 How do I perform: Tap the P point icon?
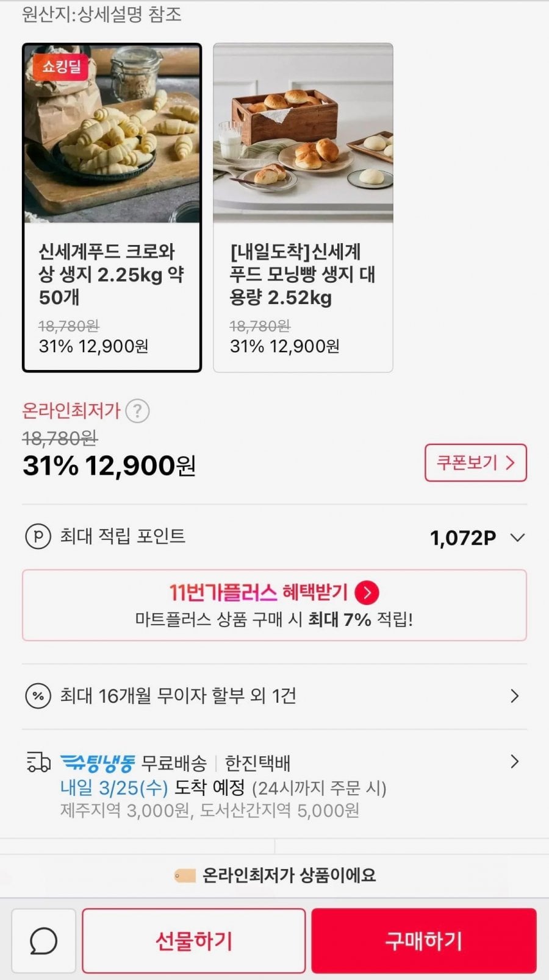pos(38,537)
